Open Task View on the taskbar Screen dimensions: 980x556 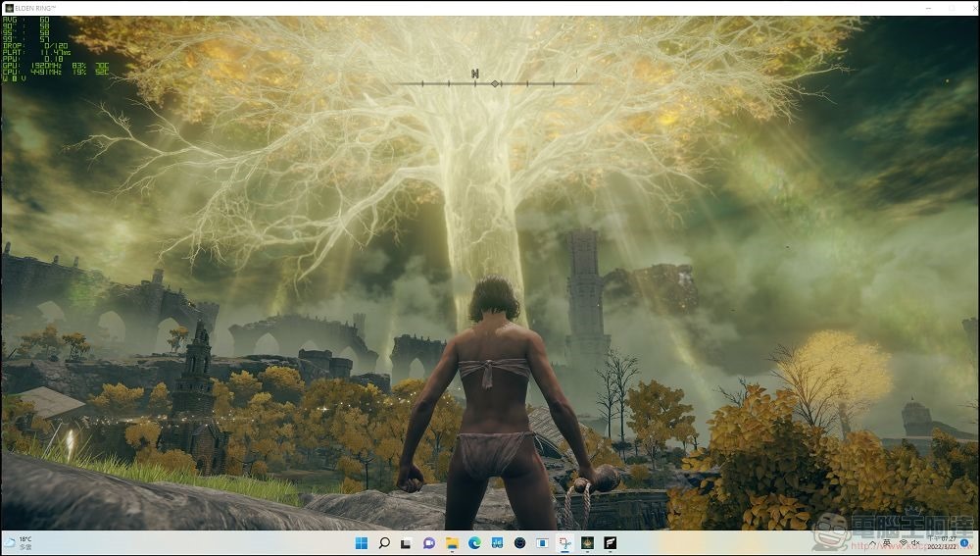click(407, 543)
